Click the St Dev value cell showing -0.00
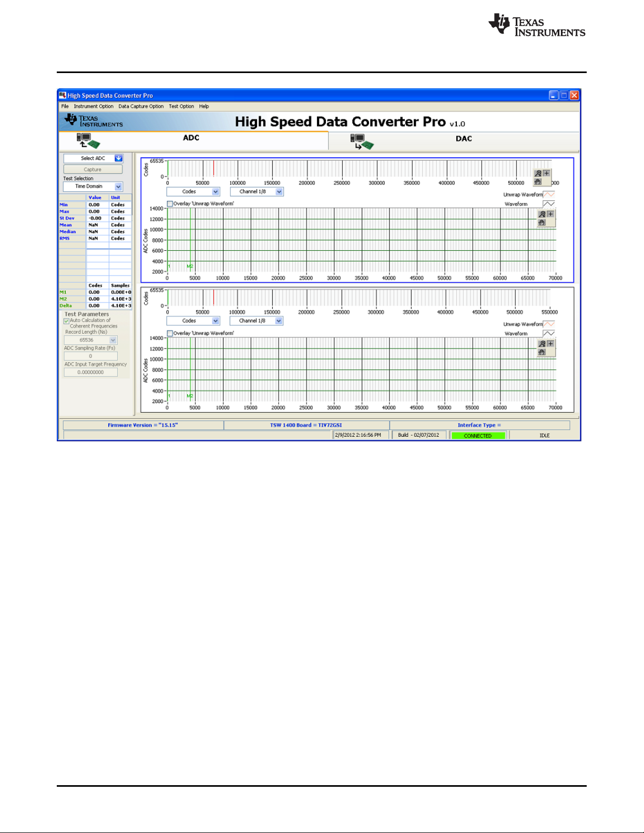This screenshot has height=833, width=644. coord(97,219)
